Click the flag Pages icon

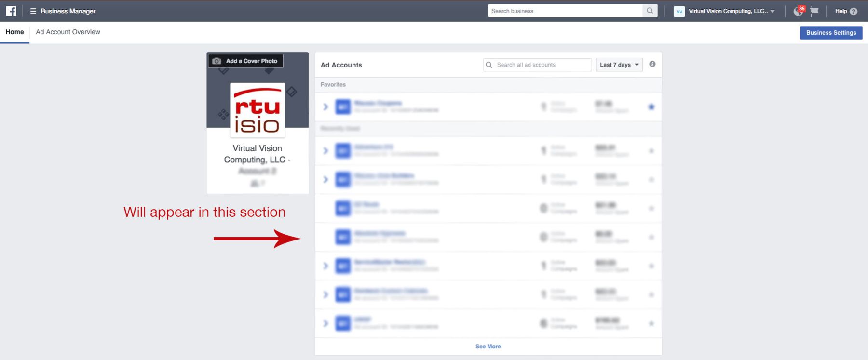pos(814,11)
